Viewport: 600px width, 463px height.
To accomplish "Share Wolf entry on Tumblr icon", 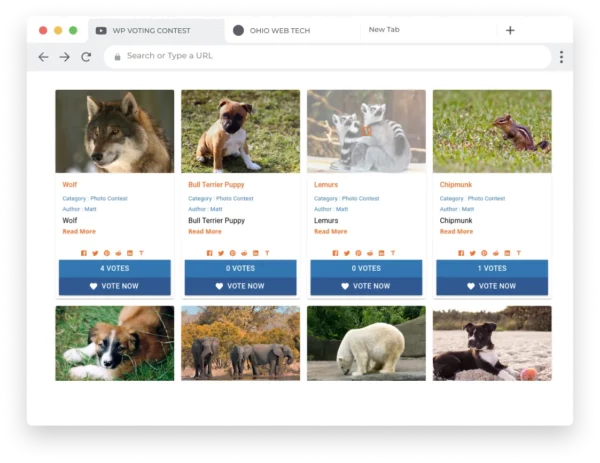I will coord(142,253).
